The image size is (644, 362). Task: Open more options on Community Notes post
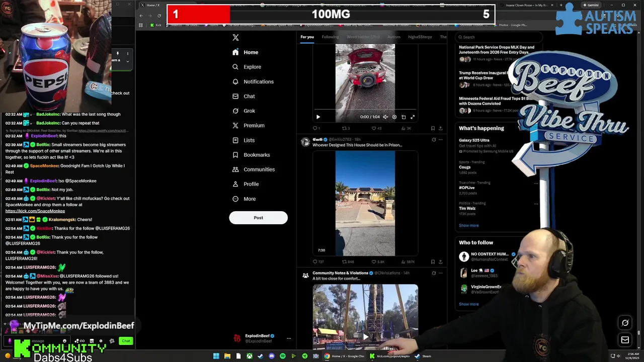441,273
